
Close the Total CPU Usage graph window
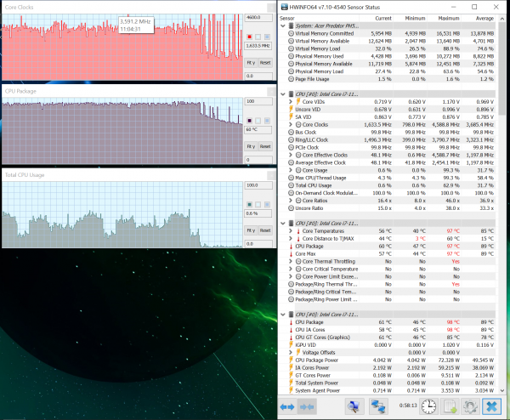coord(271,175)
